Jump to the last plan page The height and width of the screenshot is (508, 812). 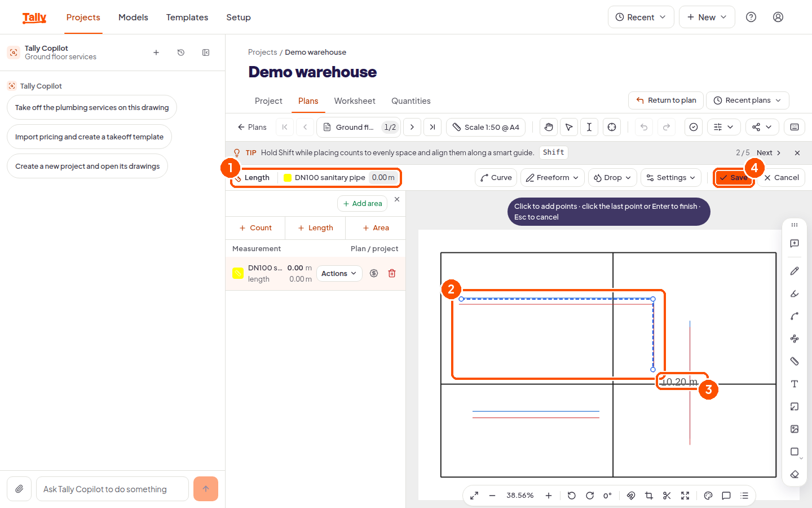[433, 127]
